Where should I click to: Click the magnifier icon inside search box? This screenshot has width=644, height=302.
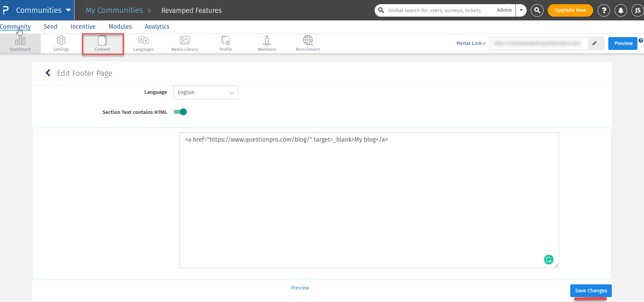tap(381, 10)
